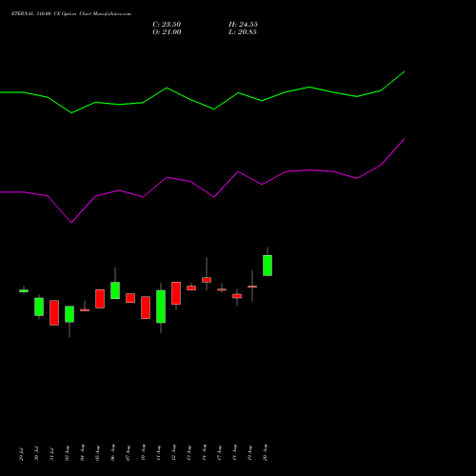Screen dimensions: 476x476
Task: Click the 14 Aug date axis label
Action: click(204, 453)
